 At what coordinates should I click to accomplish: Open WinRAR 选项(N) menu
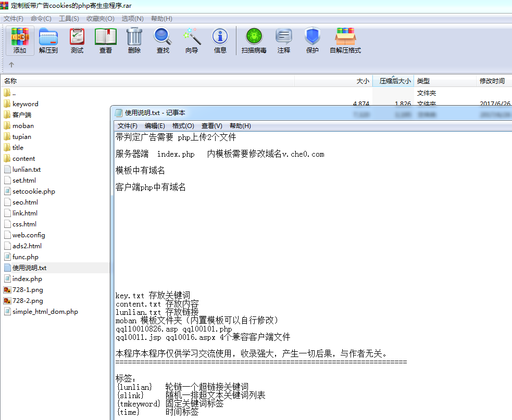(x=132, y=19)
